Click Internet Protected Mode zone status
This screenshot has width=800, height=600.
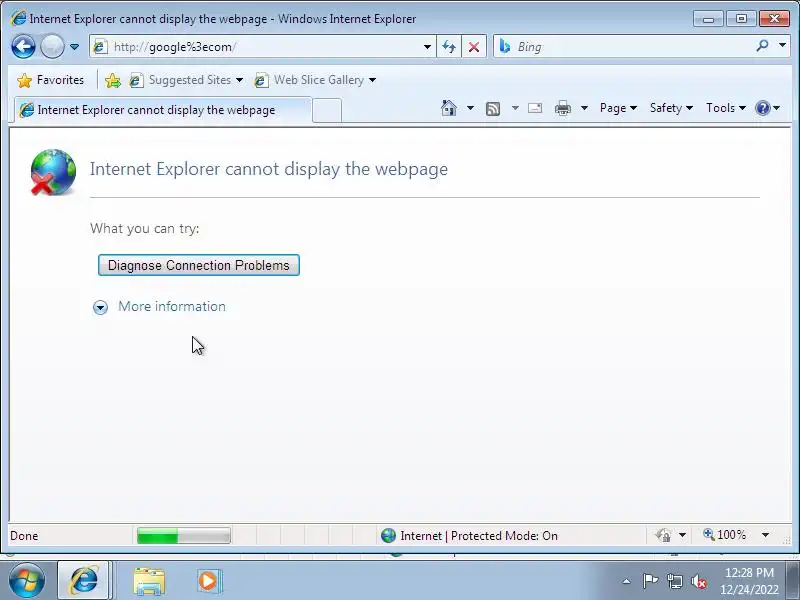pyautogui.click(x=469, y=536)
